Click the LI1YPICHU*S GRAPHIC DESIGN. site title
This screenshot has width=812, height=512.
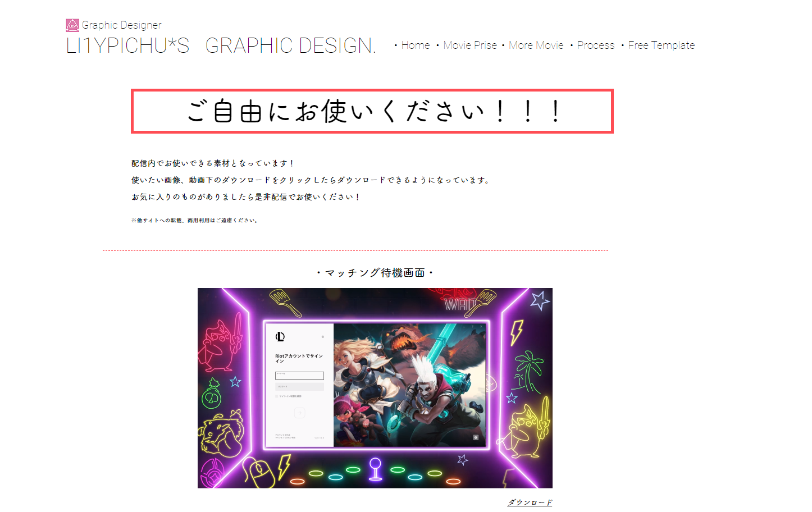point(221,45)
